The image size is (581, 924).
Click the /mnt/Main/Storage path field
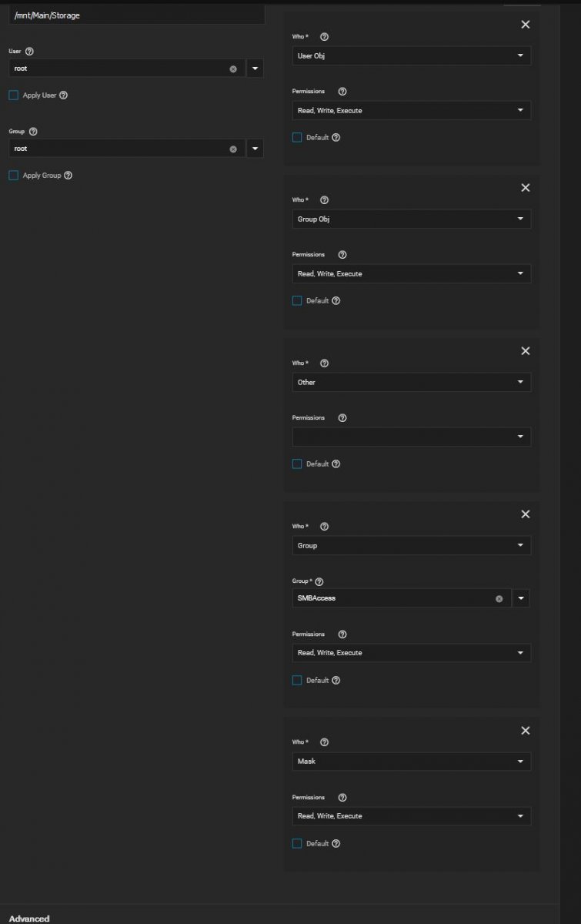click(136, 15)
